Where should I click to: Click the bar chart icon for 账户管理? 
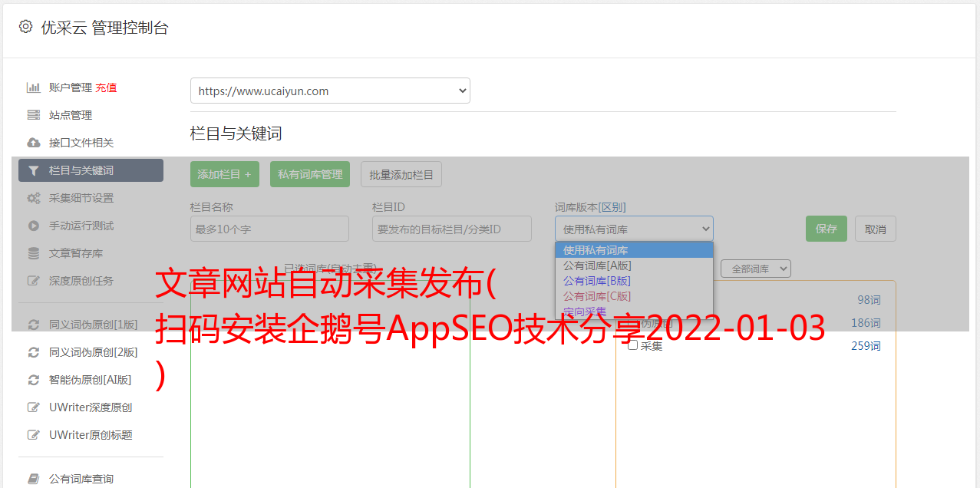click(x=34, y=87)
